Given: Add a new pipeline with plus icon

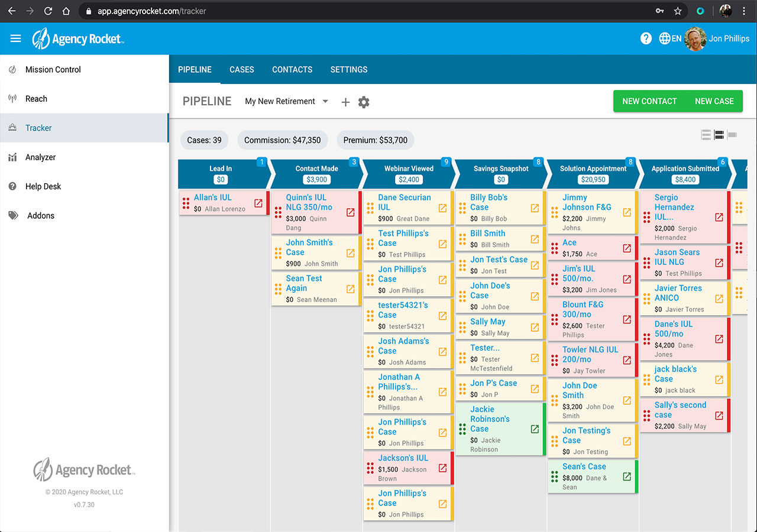Looking at the screenshot, I should point(345,102).
